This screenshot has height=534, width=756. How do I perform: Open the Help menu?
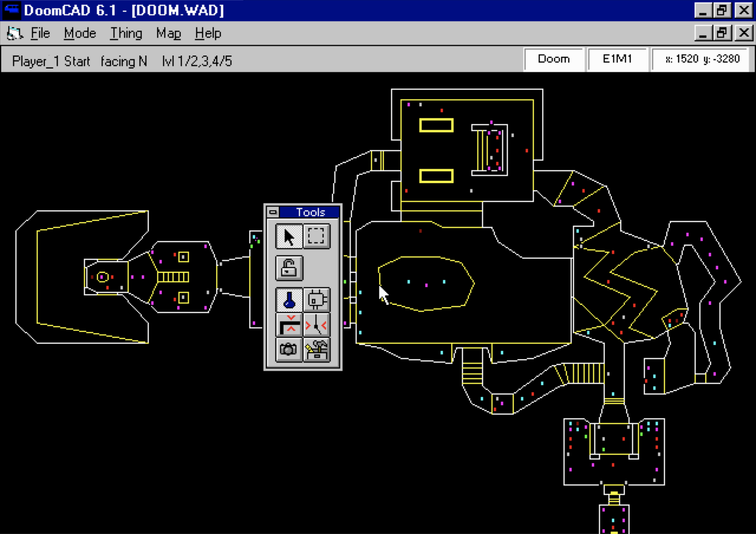pyautogui.click(x=208, y=33)
